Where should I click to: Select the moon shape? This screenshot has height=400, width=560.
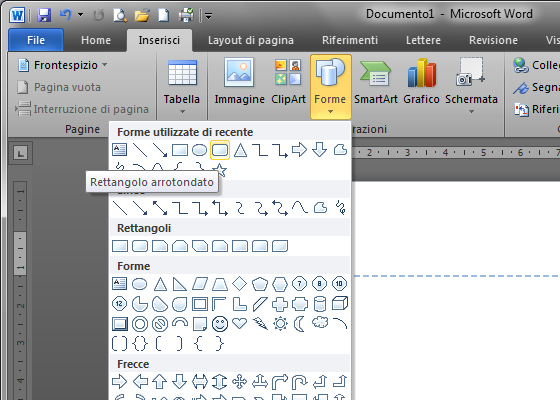[x=299, y=324]
